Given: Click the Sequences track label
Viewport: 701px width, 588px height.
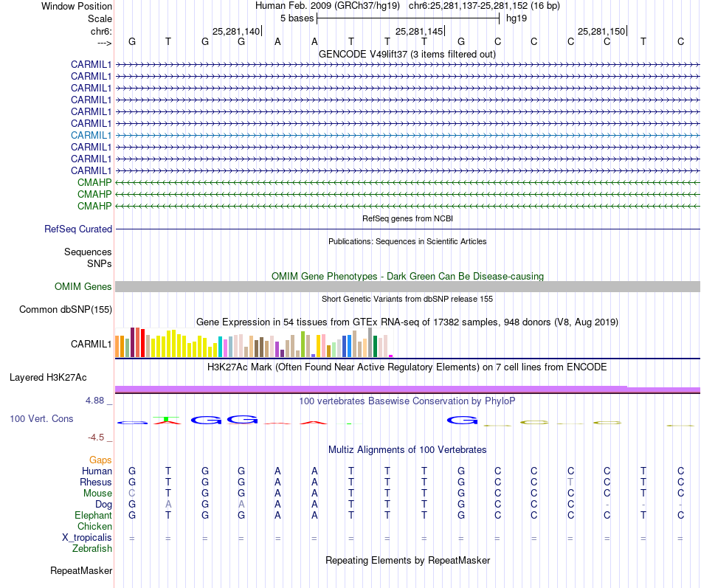Looking at the screenshot, I should coord(88,252).
